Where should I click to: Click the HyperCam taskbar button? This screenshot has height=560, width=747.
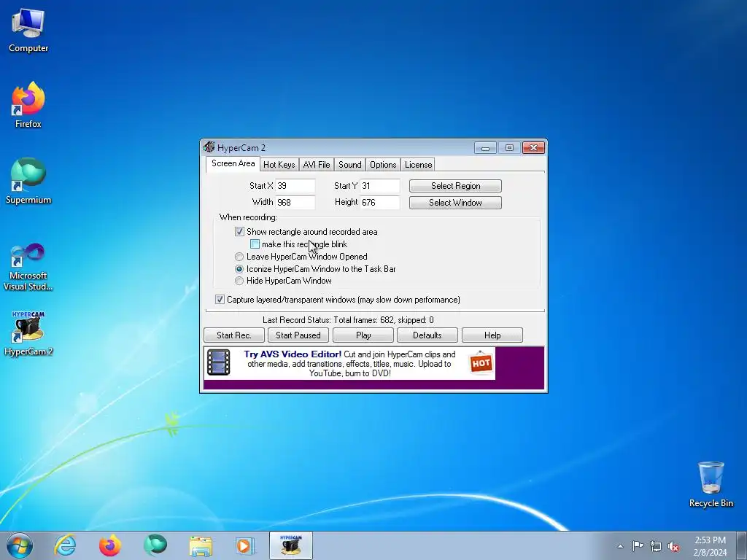pyautogui.click(x=290, y=545)
